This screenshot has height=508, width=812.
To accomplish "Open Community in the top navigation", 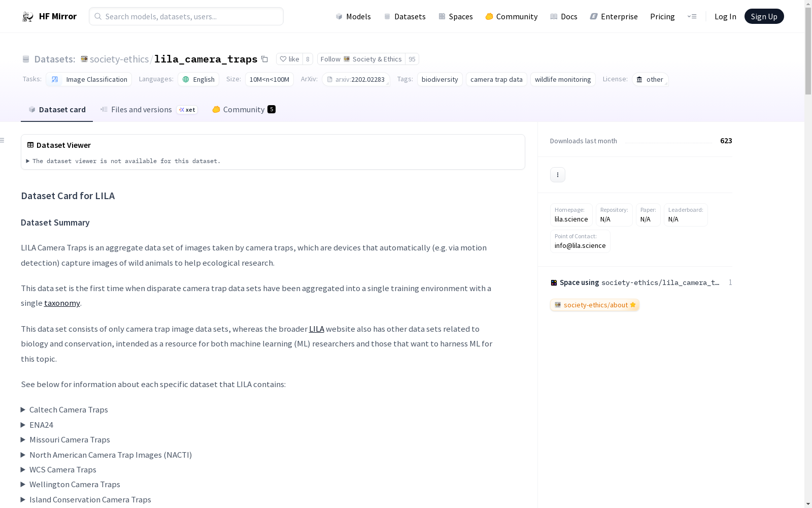I will click(x=512, y=16).
